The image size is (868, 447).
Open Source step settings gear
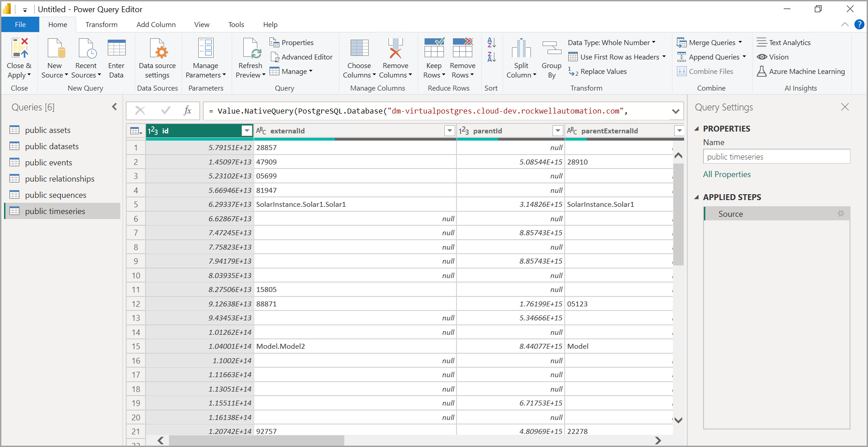(x=841, y=214)
